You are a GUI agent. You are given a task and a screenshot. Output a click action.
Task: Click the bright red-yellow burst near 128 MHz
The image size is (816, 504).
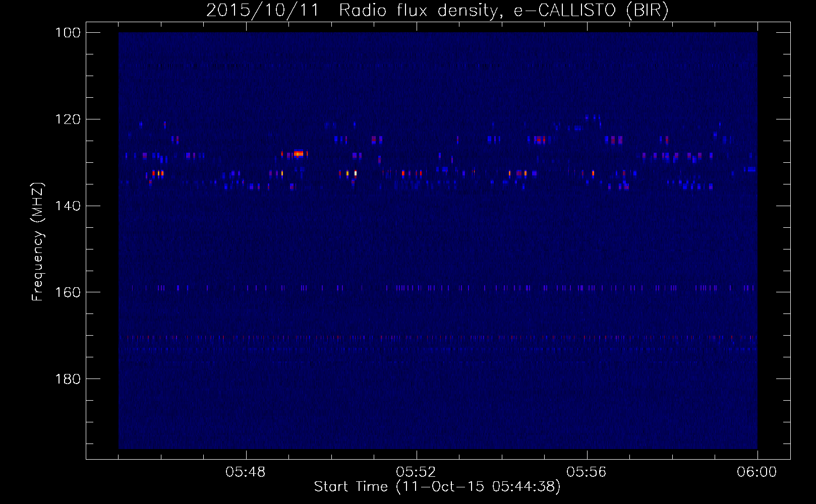tap(298, 153)
